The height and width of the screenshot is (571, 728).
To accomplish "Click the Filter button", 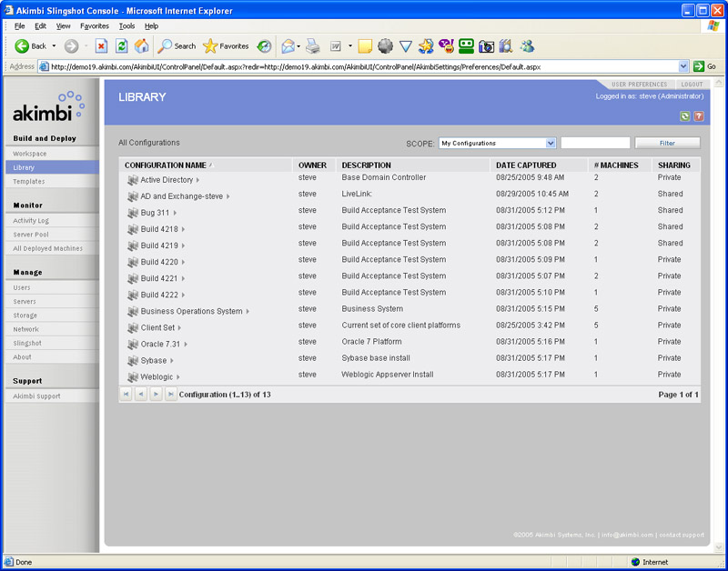I will pyautogui.click(x=667, y=144).
